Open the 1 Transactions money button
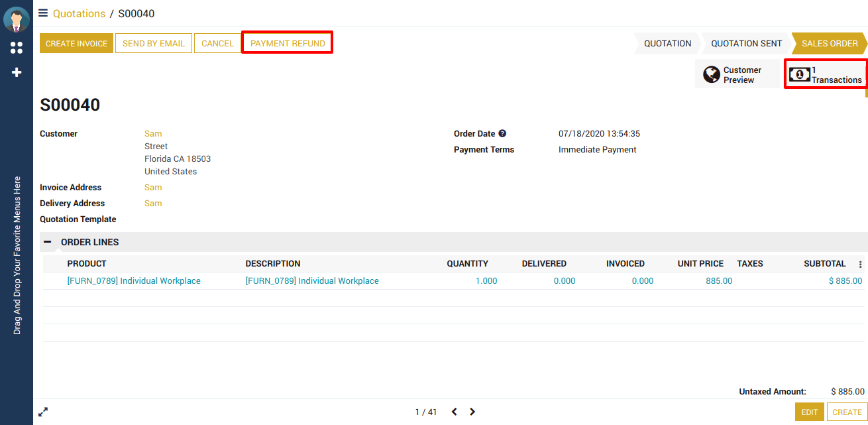868x425 pixels. (826, 75)
